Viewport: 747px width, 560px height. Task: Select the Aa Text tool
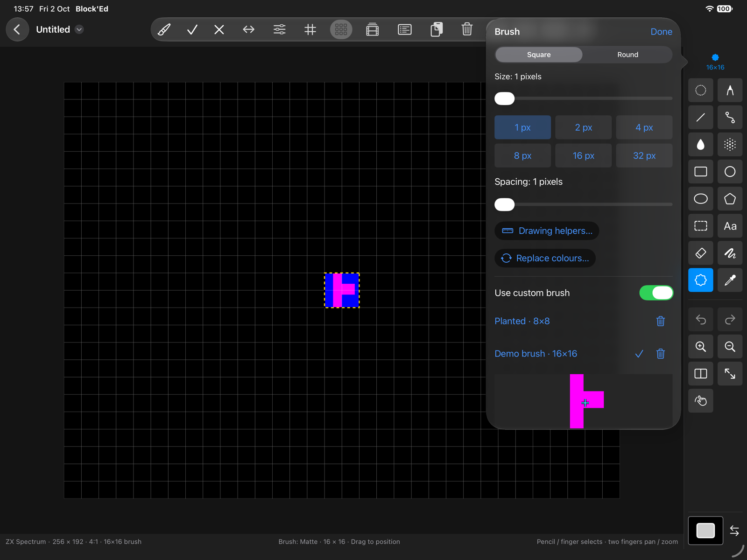point(730,226)
